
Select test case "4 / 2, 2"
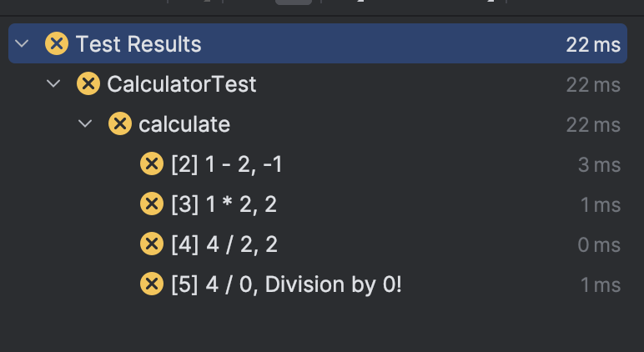coord(224,244)
